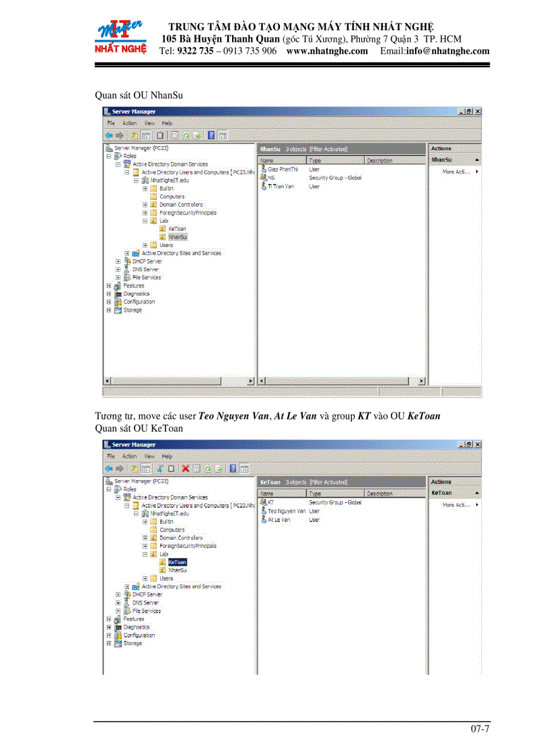Click the Help icon in the NhanSu window toolbar
549x756 pixels.
(x=211, y=135)
